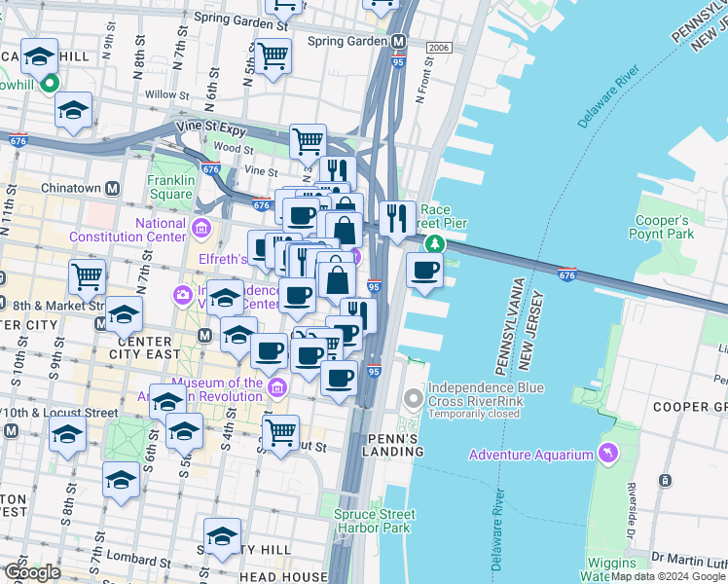The image size is (728, 584).
Task: Select the National Constitution Center museum pin
Action: (x=201, y=229)
